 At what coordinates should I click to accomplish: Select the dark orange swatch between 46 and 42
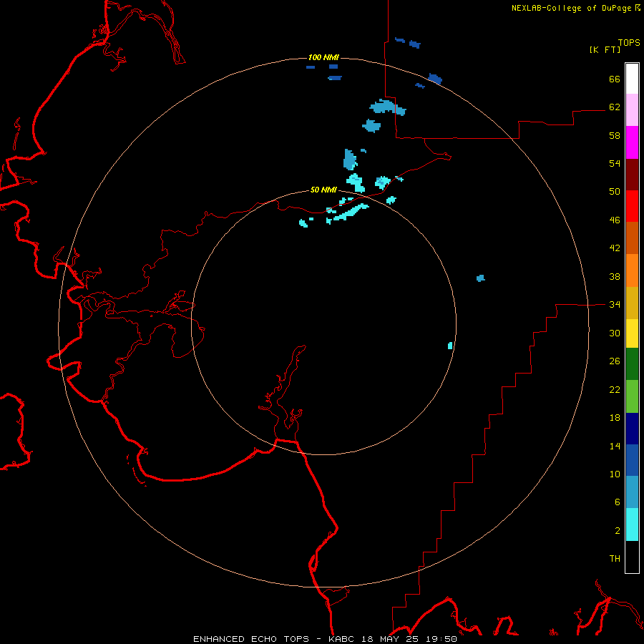tap(632, 238)
